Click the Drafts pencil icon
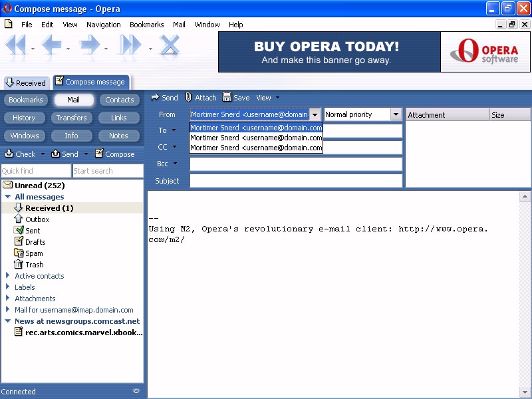The image size is (532, 399). [19, 241]
